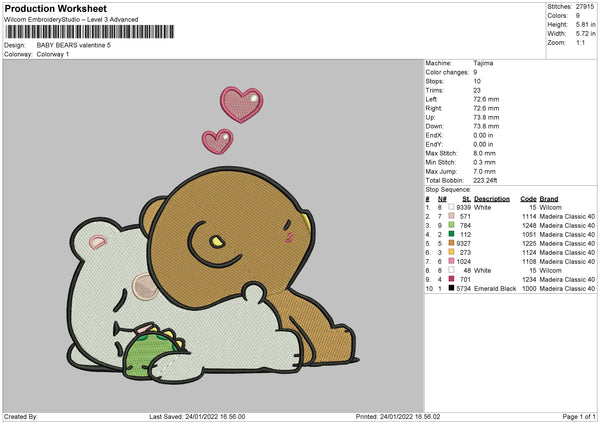Click the Left value 72.6 mm
Screen dimensions: 600x424
[x=486, y=99]
